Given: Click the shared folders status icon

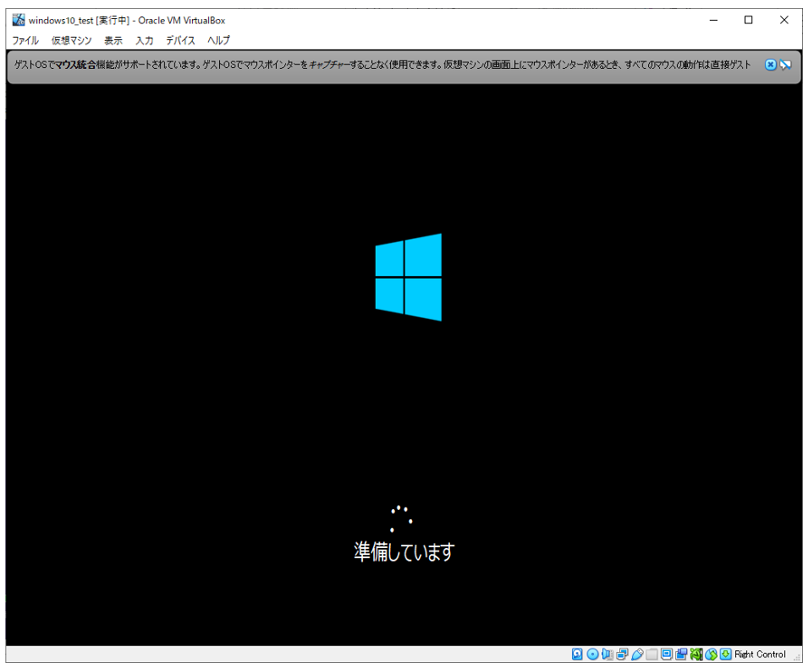Looking at the screenshot, I should [x=652, y=655].
